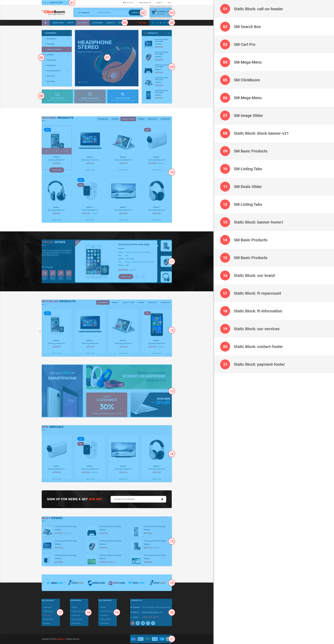
Task: Open the ABOUT US menu item
Action: coord(111,23)
